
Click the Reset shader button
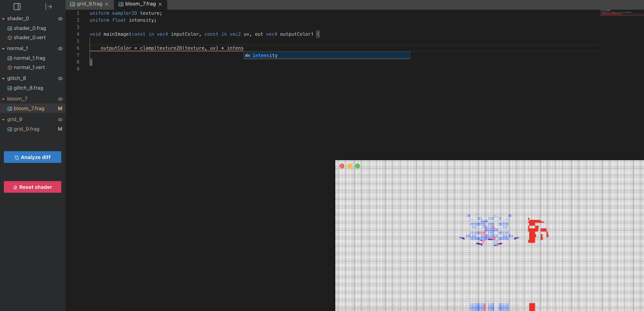coord(32,187)
